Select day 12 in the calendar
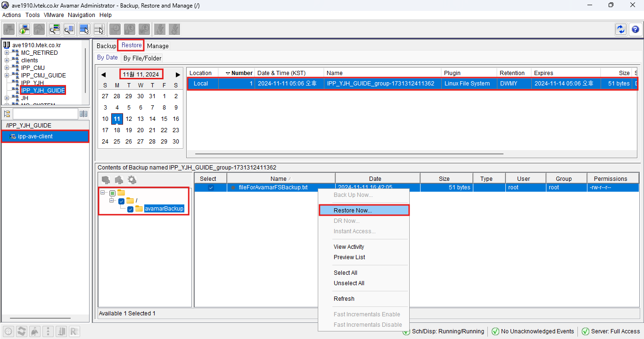This screenshot has height=339, width=644. (x=129, y=119)
